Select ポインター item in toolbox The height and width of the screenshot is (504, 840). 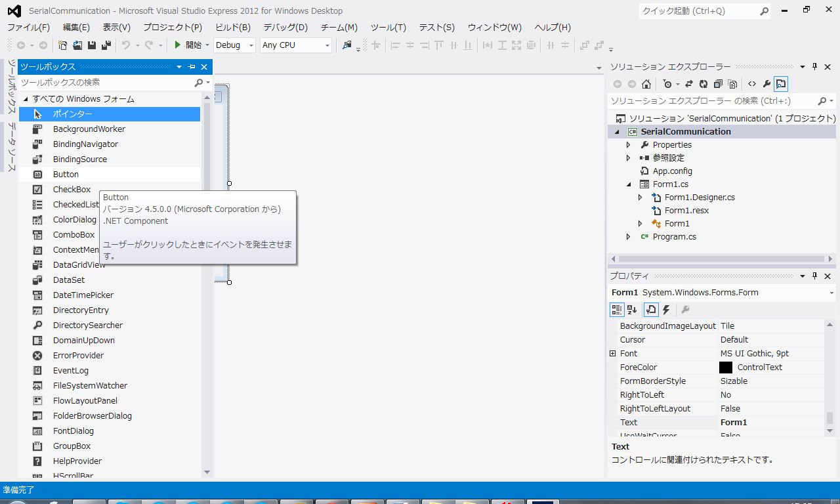(x=110, y=114)
